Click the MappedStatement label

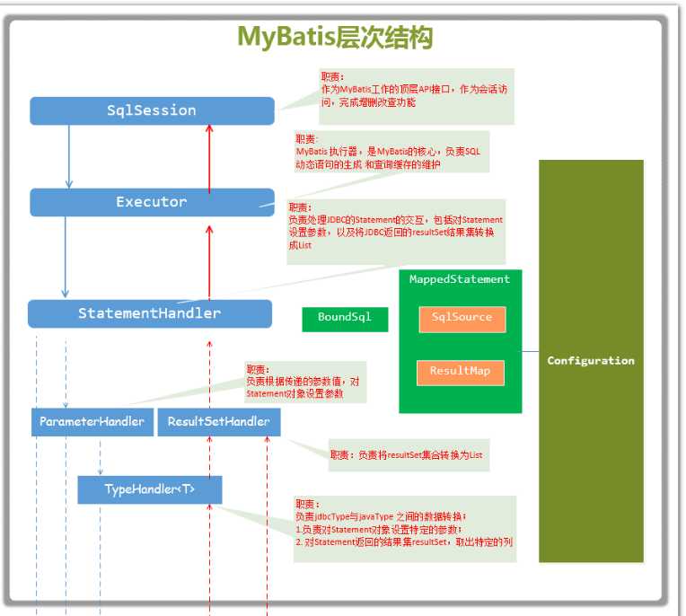pos(460,279)
